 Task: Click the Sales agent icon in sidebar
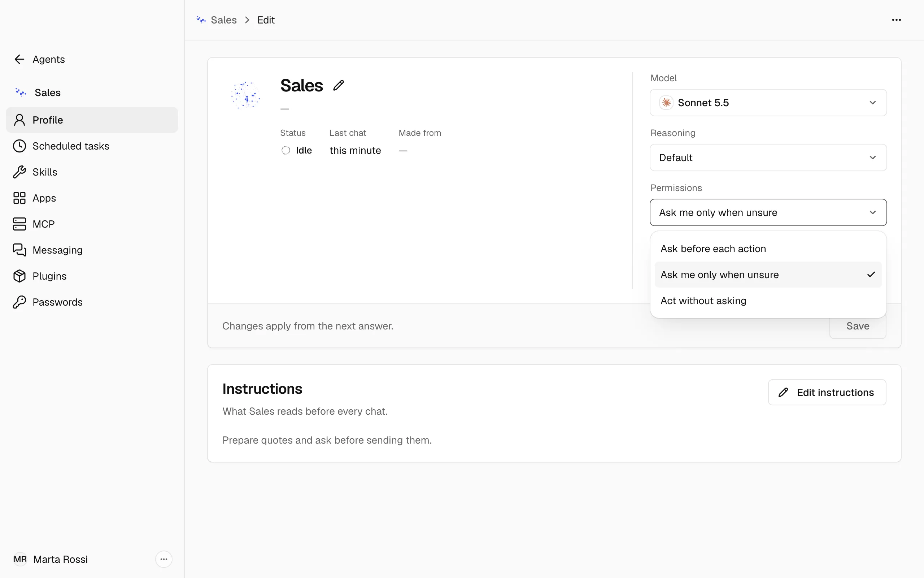click(21, 92)
